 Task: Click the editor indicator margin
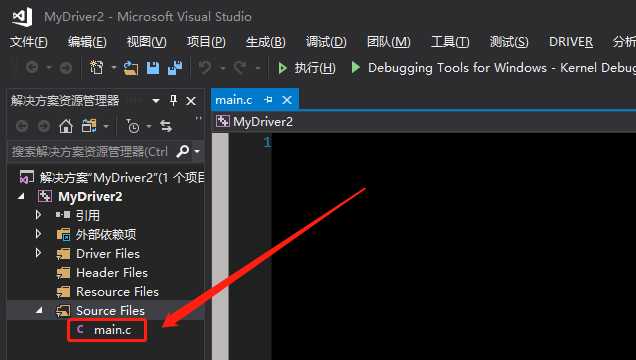[x=220, y=246]
